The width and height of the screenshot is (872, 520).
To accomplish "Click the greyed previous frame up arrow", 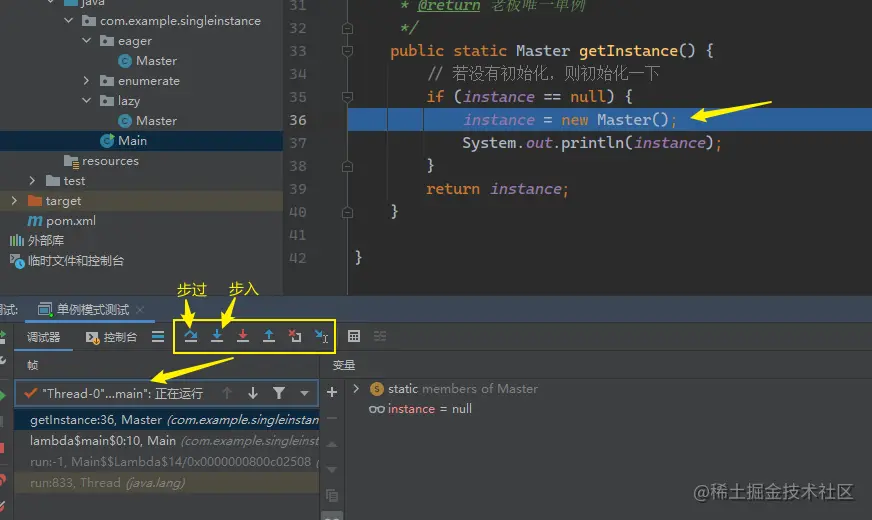I will tap(227, 393).
